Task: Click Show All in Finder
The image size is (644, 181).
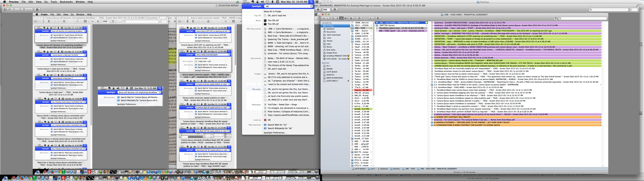Action: [x=273, y=12]
